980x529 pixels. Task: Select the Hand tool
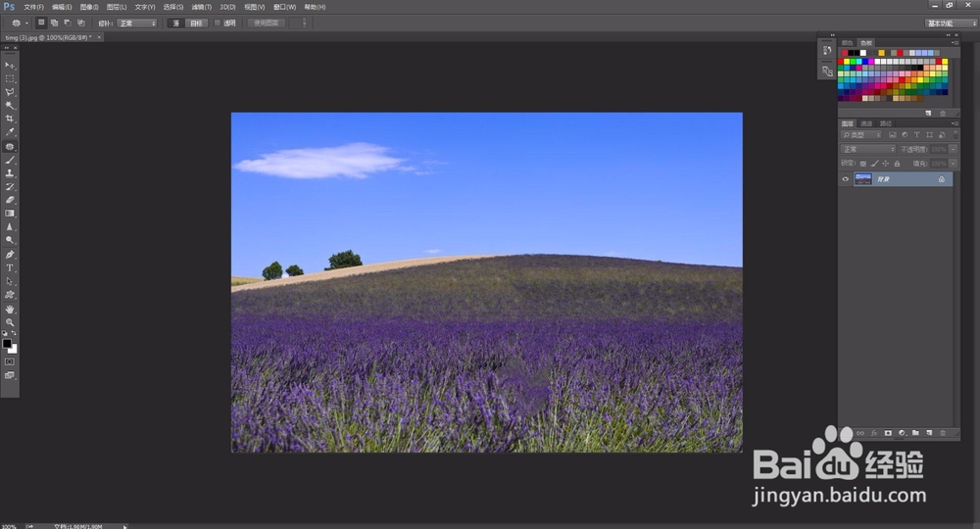click(10, 310)
